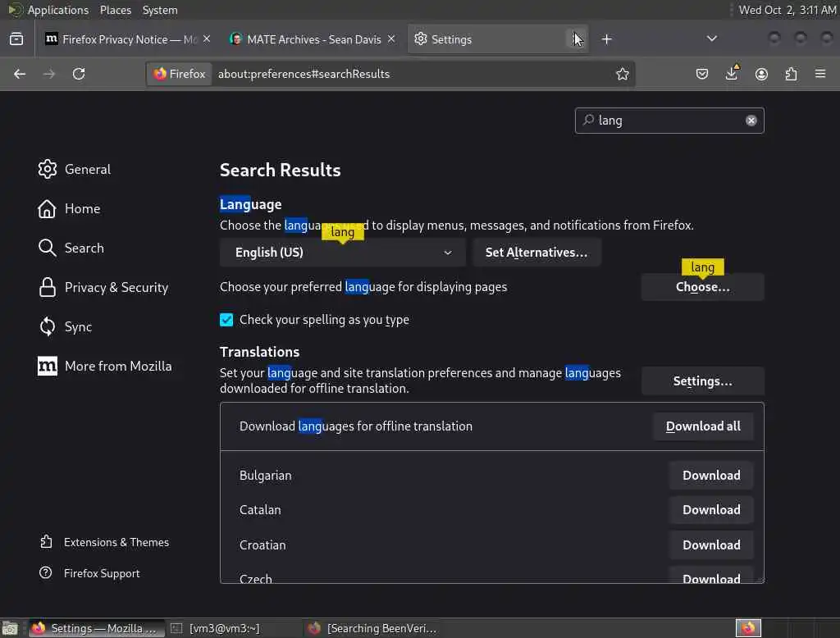Click the Firefox workspace switcher thumbnail
The width and height of the screenshot is (840, 638).
pyautogui.click(x=748, y=628)
